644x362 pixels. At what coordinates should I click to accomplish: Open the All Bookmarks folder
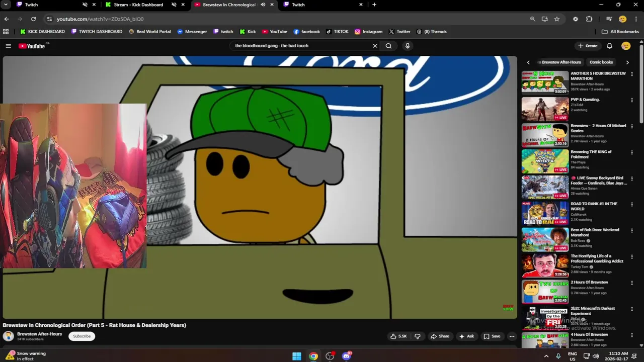point(620,31)
